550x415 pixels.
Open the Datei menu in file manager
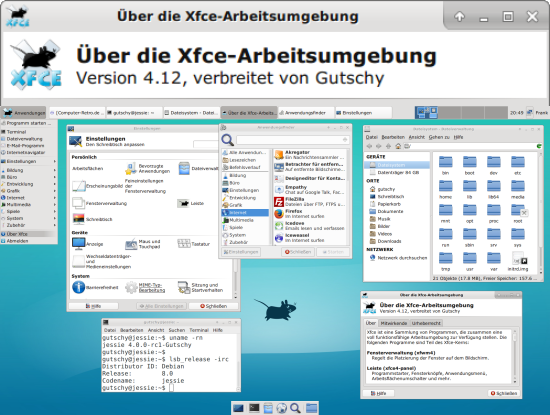point(371,137)
